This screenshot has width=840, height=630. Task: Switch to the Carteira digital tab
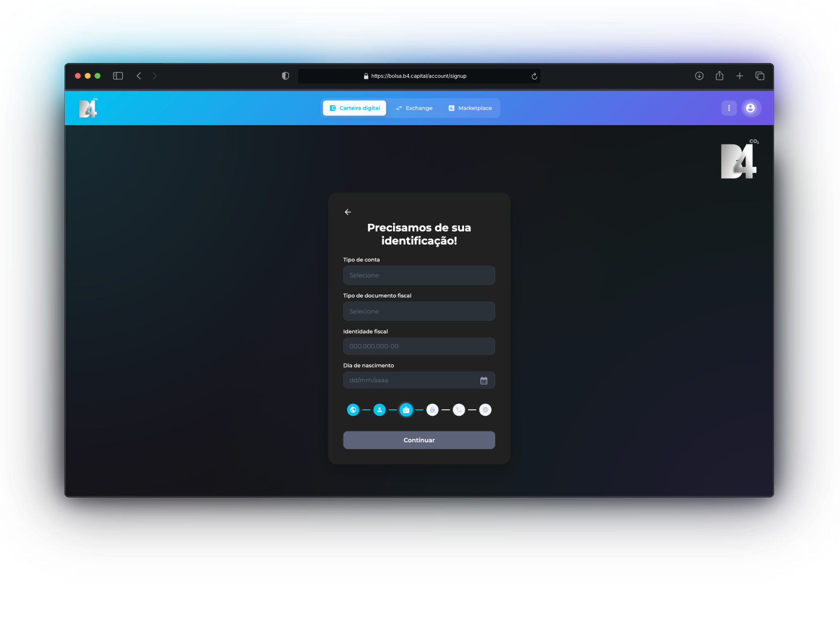pyautogui.click(x=355, y=108)
